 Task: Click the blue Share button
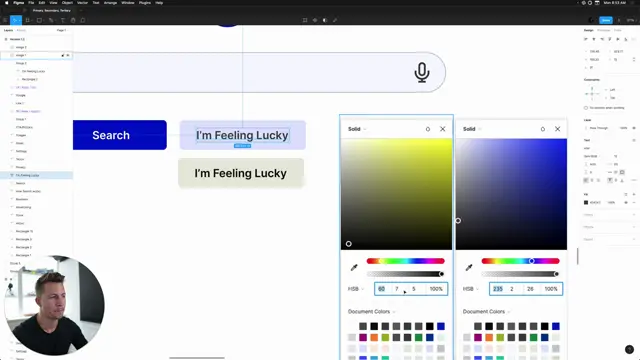(606, 20)
